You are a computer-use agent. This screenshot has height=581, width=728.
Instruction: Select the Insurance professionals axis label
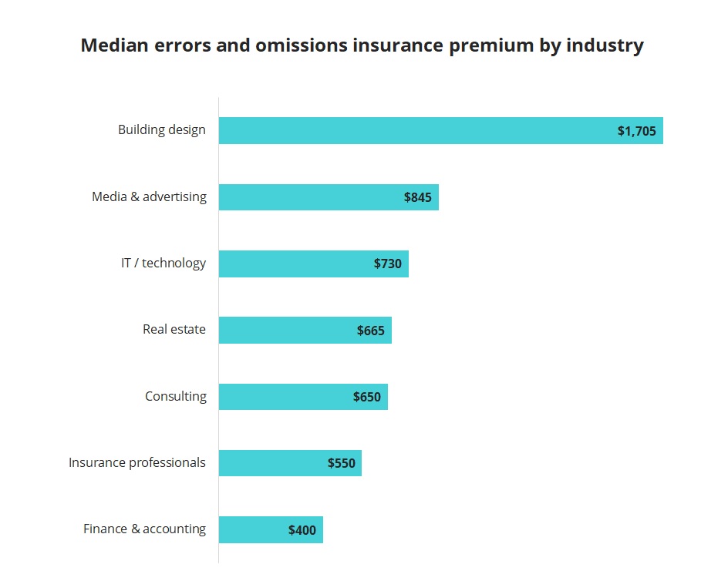[x=137, y=462]
